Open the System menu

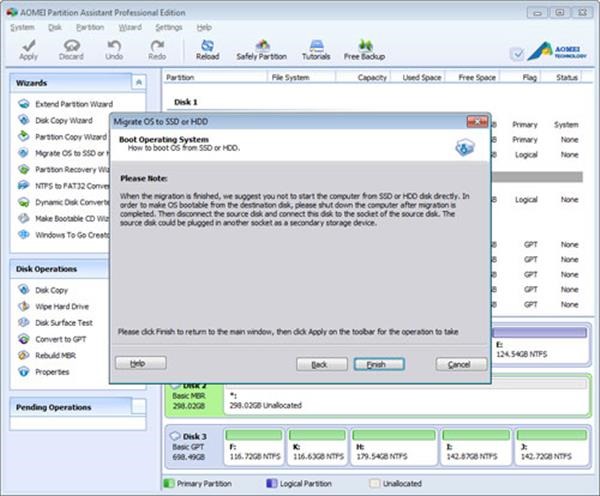[22, 27]
